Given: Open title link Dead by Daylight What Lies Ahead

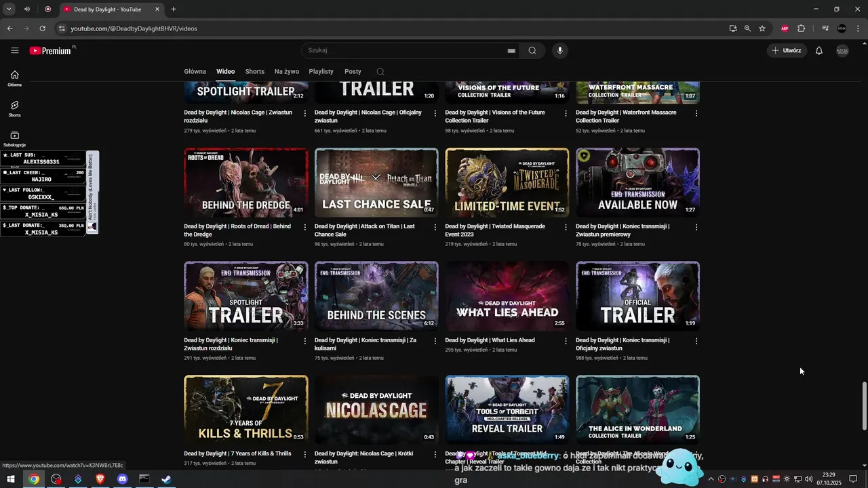Looking at the screenshot, I should [490, 340].
